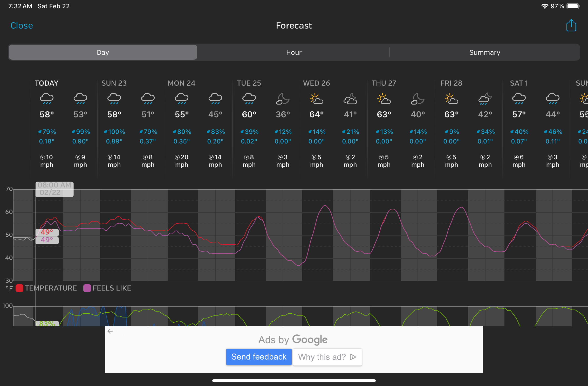
Task: Click Friday night's rainy moon icon
Action: (485, 99)
